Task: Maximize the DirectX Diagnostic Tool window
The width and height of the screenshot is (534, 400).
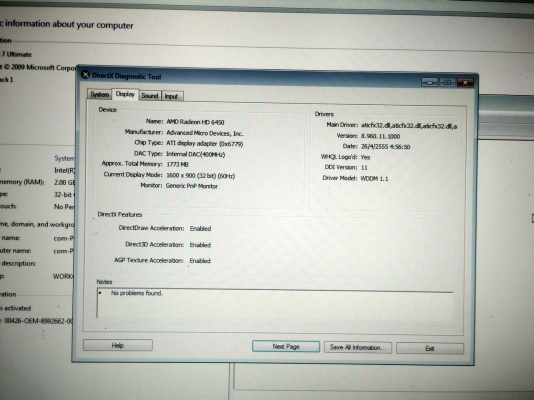Action: (447, 82)
